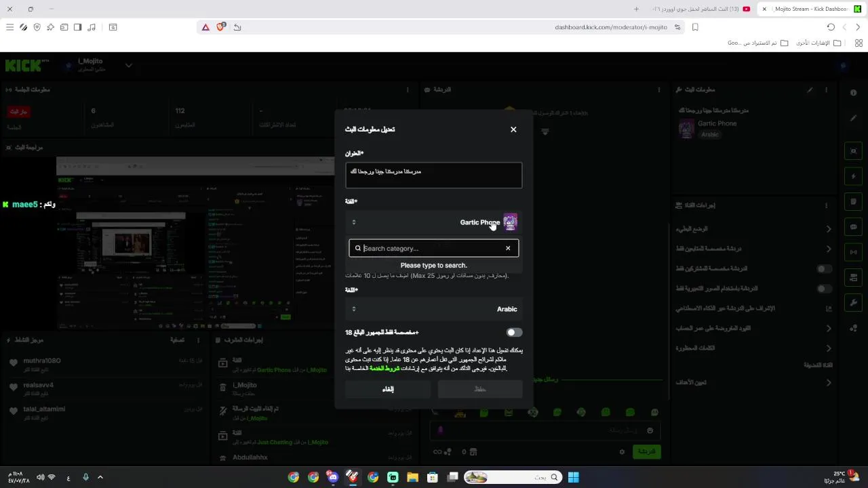The height and width of the screenshot is (488, 868).
Task: Open the other bookmarks folder
Action: click(x=818, y=43)
